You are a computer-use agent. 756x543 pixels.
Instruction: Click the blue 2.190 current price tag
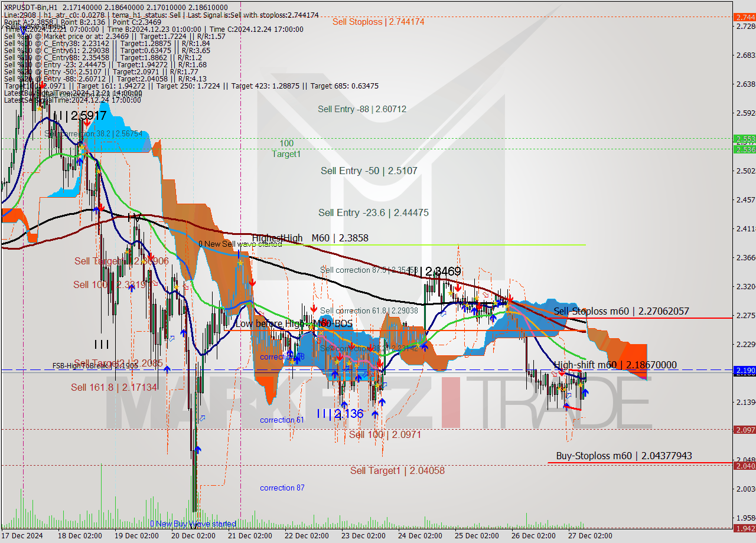pos(744,371)
